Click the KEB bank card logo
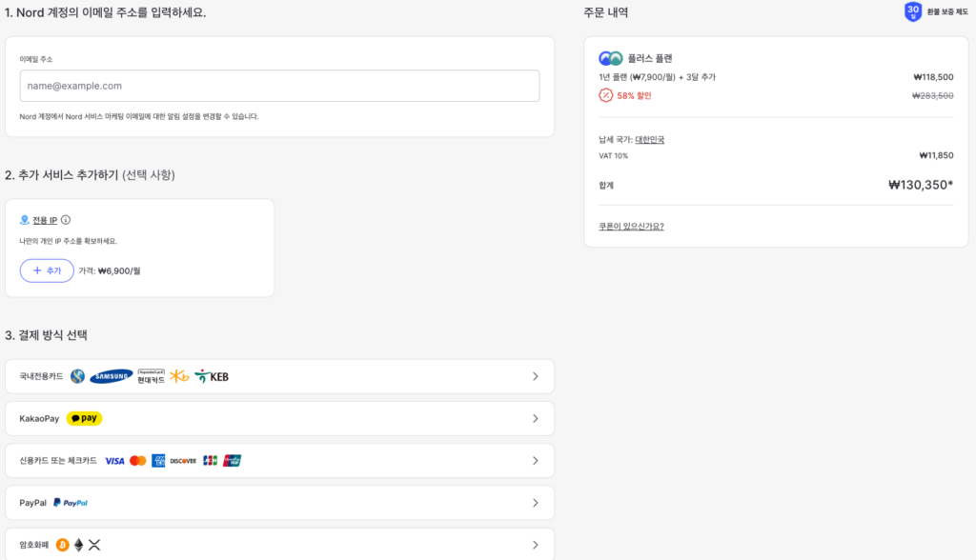 coord(212,376)
